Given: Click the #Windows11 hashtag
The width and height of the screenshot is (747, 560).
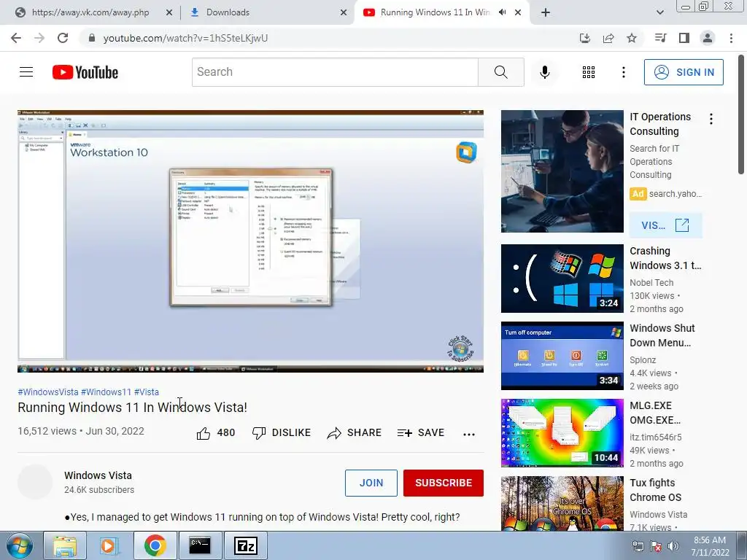Looking at the screenshot, I should (106, 392).
